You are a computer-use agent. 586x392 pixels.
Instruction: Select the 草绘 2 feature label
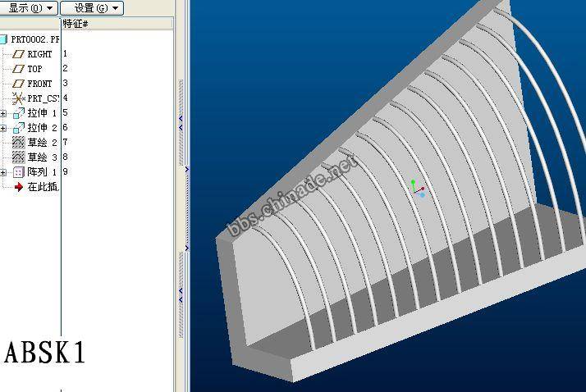(42, 142)
